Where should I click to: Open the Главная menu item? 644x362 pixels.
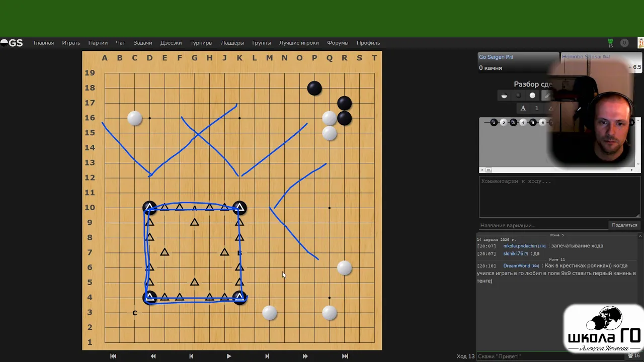[x=44, y=43]
